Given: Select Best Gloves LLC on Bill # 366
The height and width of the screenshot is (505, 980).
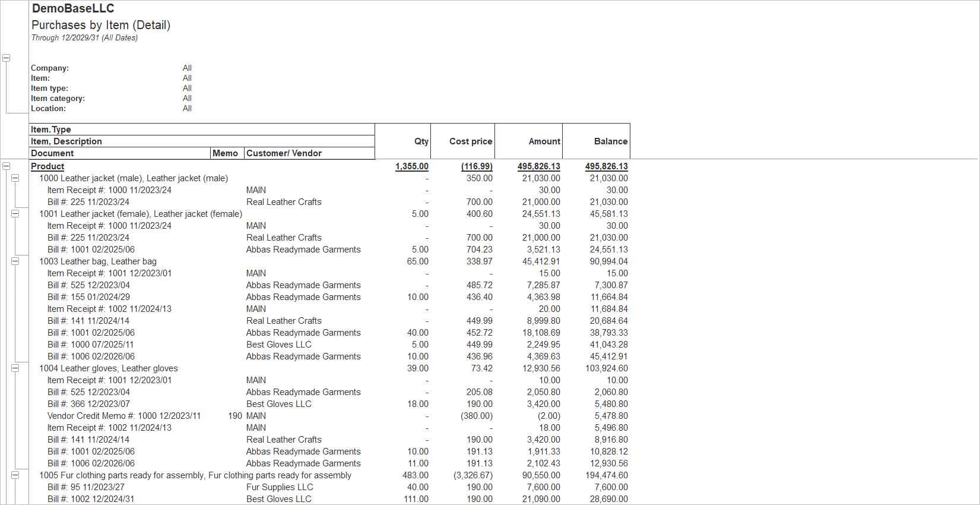Looking at the screenshot, I should [x=279, y=404].
